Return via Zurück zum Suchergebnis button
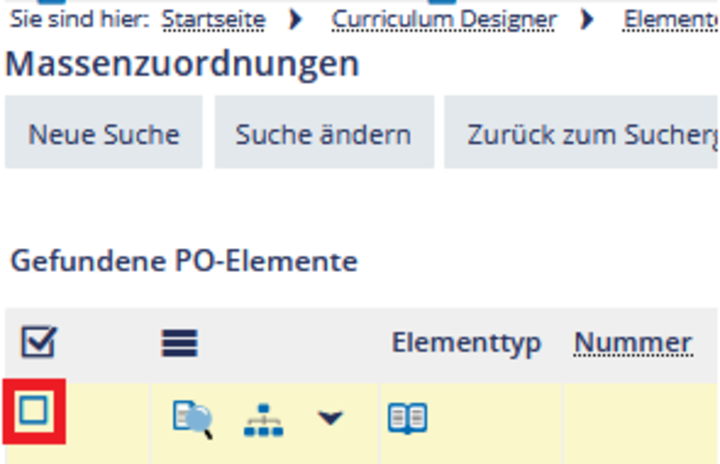The image size is (720, 464). tap(581, 132)
